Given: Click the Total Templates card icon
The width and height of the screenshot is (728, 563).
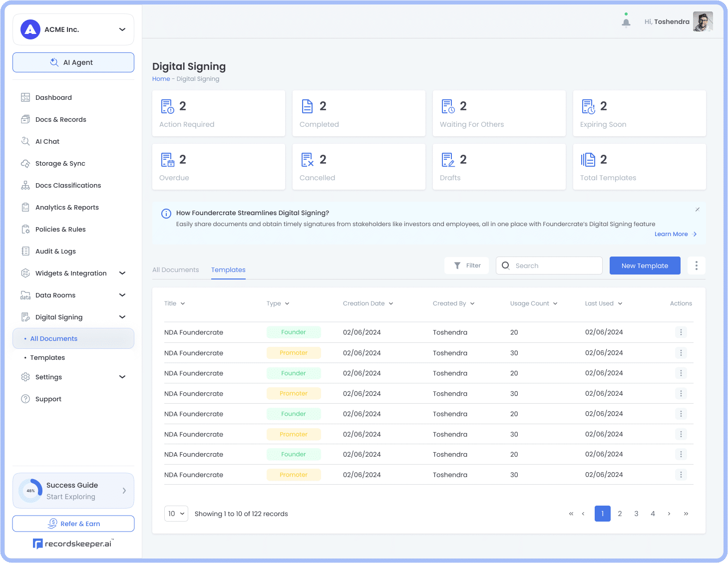Looking at the screenshot, I should [588, 160].
